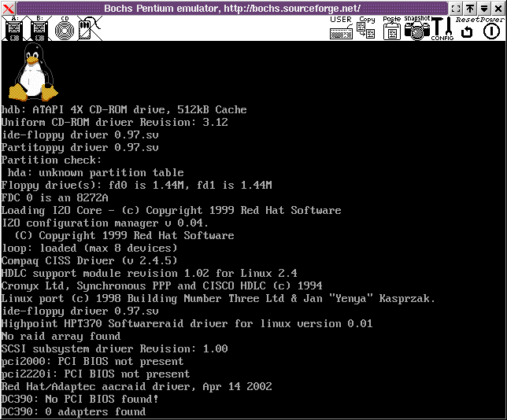The width and height of the screenshot is (507, 420).
Task: Click the Copy toolbar icon
Action: click(366, 29)
